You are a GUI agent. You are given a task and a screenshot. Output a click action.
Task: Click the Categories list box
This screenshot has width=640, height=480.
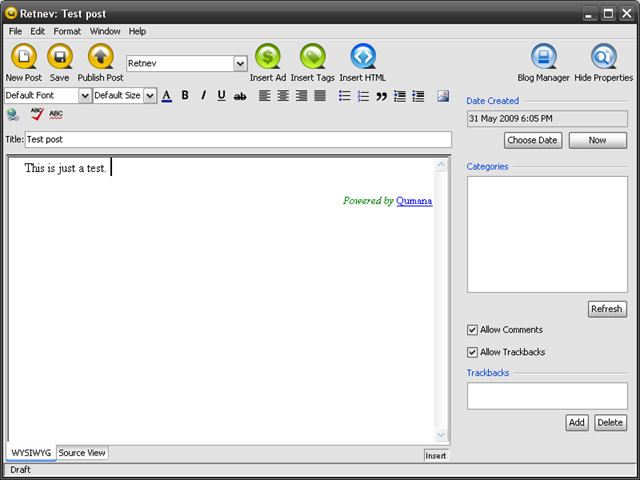click(x=547, y=234)
